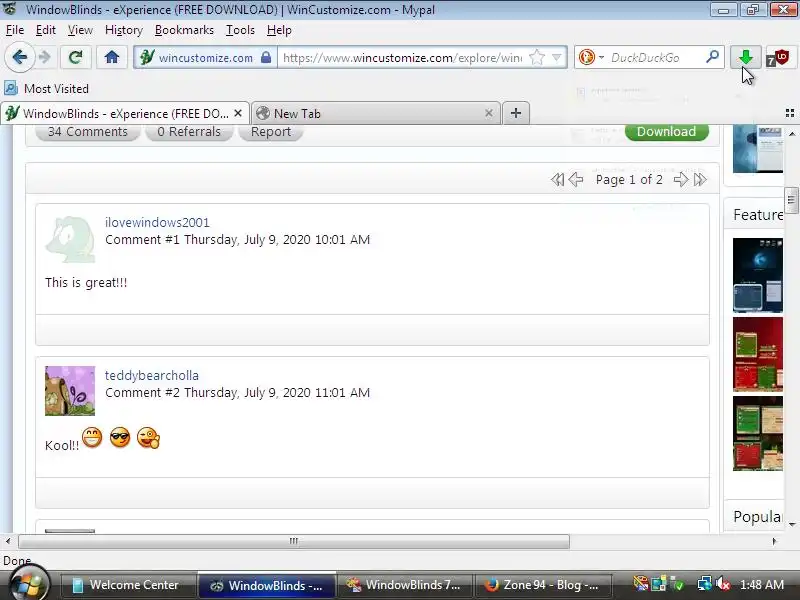The height and width of the screenshot is (600, 800).
Task: Click the list all tabs grid icon
Action: coord(790,113)
